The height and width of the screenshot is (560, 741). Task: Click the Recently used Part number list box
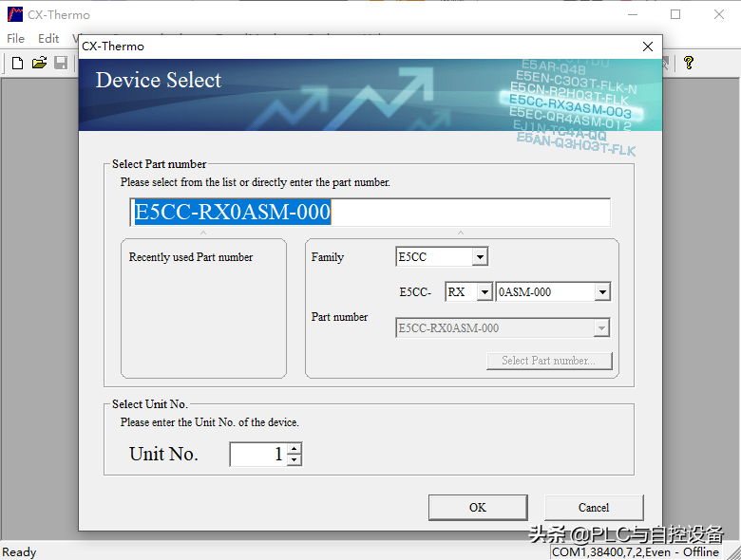pos(203,313)
